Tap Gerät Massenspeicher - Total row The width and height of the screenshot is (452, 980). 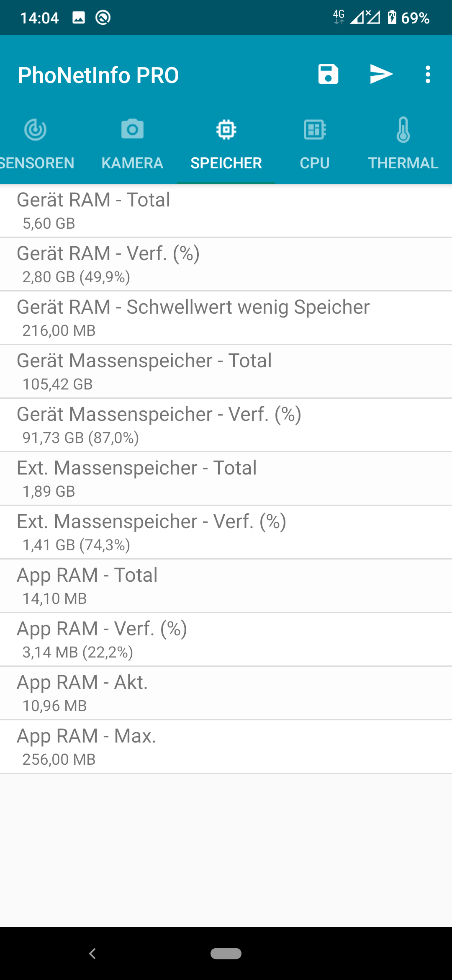pyautogui.click(x=226, y=371)
